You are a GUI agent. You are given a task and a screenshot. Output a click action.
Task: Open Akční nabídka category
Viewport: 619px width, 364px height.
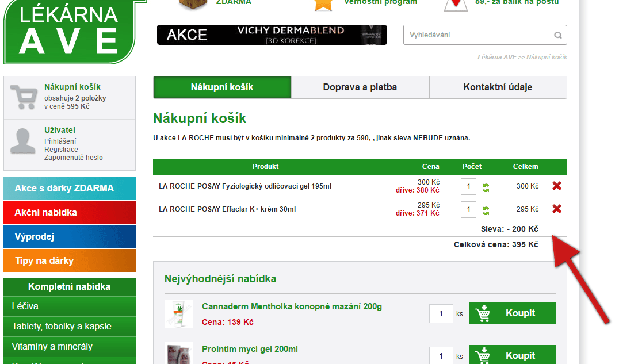70,212
